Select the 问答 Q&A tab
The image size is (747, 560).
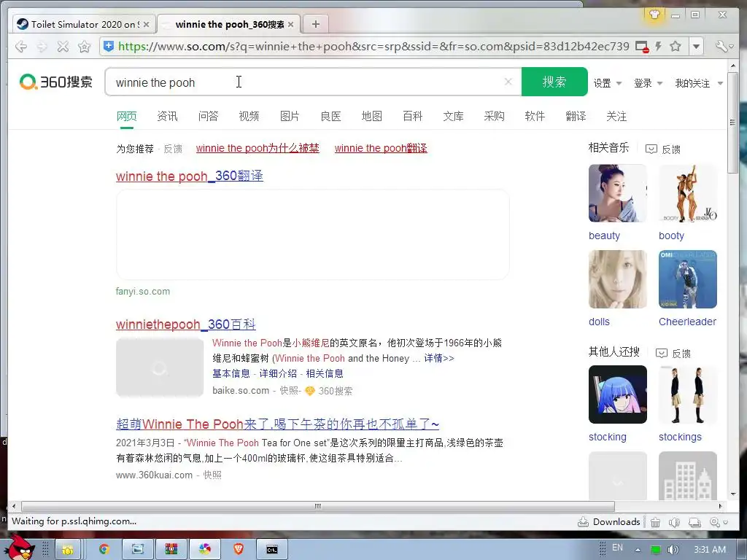208,116
